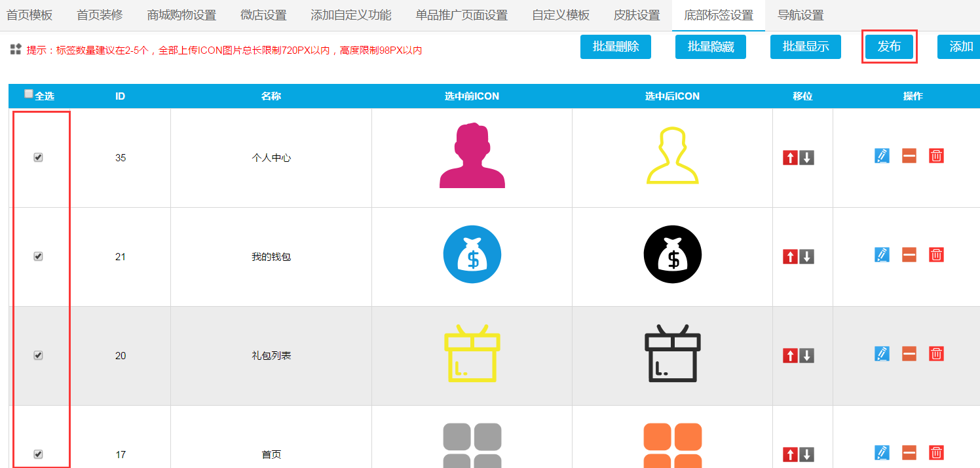Move 礼包列表 row down

807,356
